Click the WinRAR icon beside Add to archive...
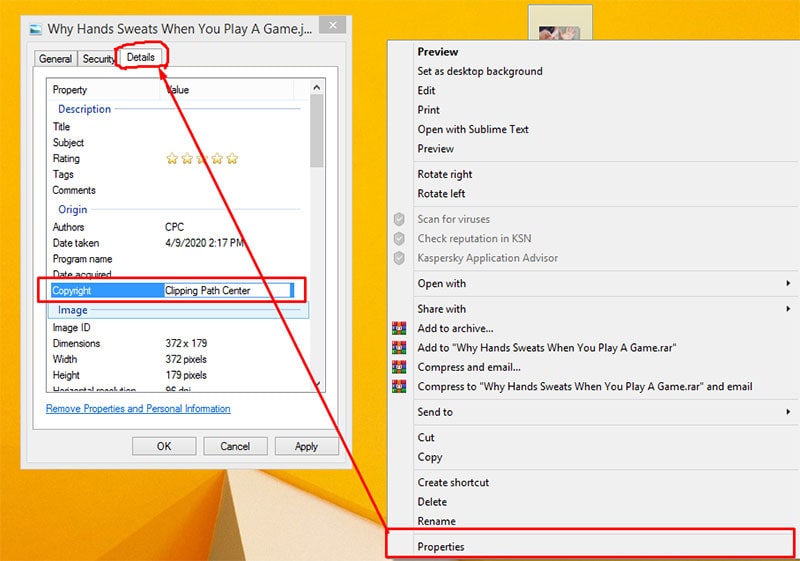Viewport: 800px width, 561px height. point(399,328)
